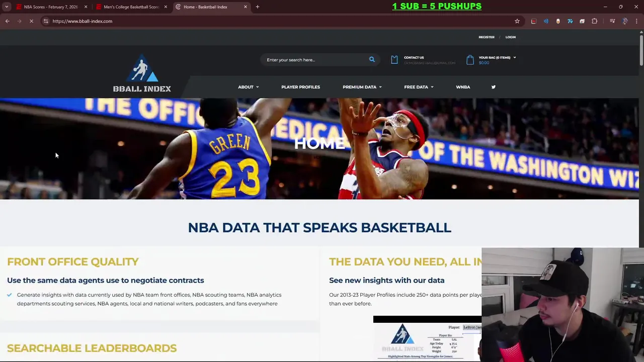
Task: Click the Contact Us link
Action: point(414,58)
